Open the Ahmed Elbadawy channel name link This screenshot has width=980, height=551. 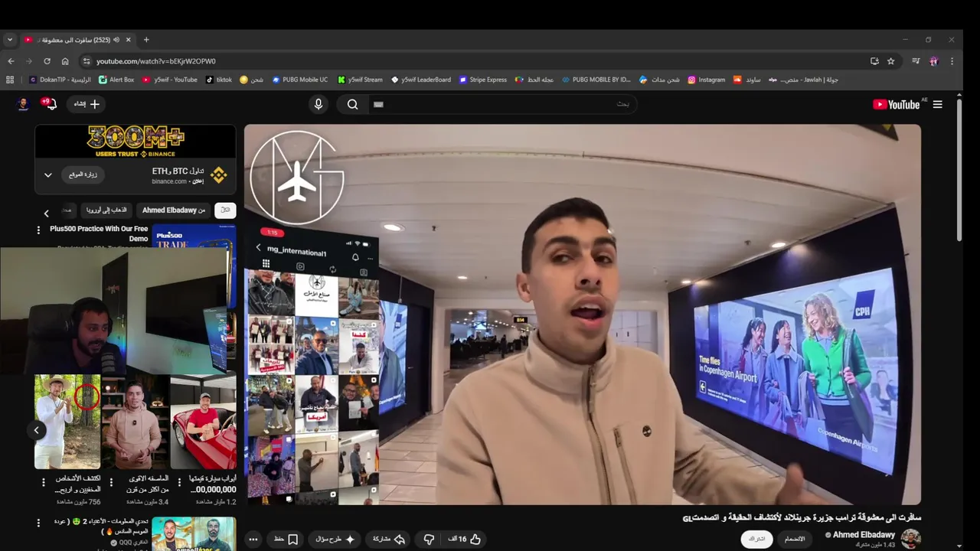(864, 535)
